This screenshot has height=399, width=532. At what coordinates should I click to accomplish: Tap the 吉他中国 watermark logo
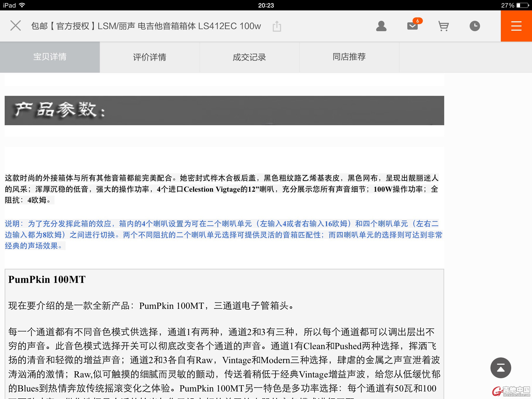511,391
